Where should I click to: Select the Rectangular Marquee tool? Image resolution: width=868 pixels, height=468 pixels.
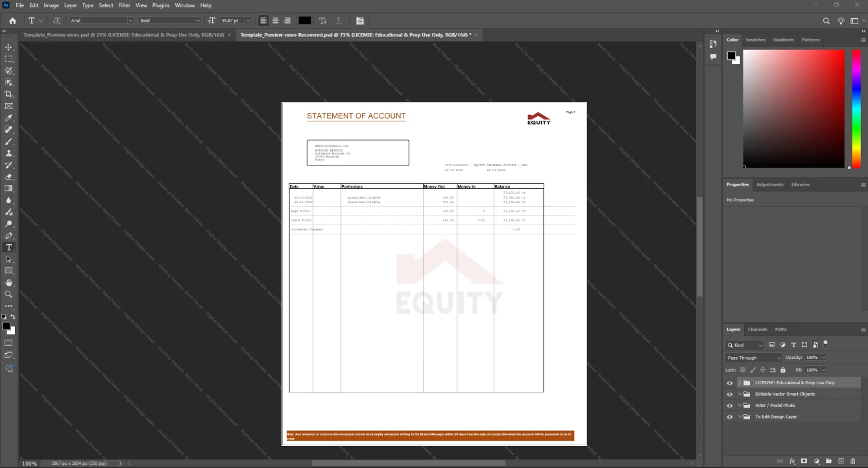coord(8,59)
